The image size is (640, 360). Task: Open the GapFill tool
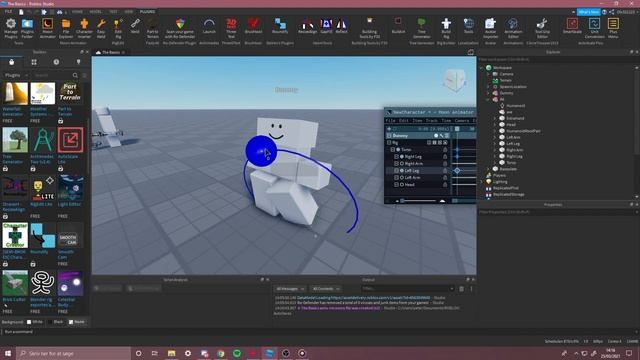click(326, 26)
